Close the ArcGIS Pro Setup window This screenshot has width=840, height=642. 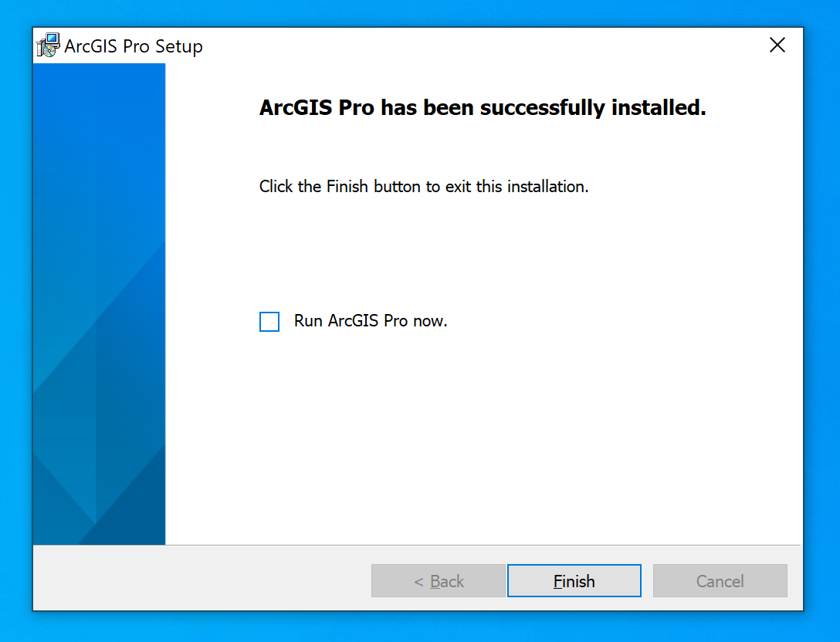coord(777,46)
